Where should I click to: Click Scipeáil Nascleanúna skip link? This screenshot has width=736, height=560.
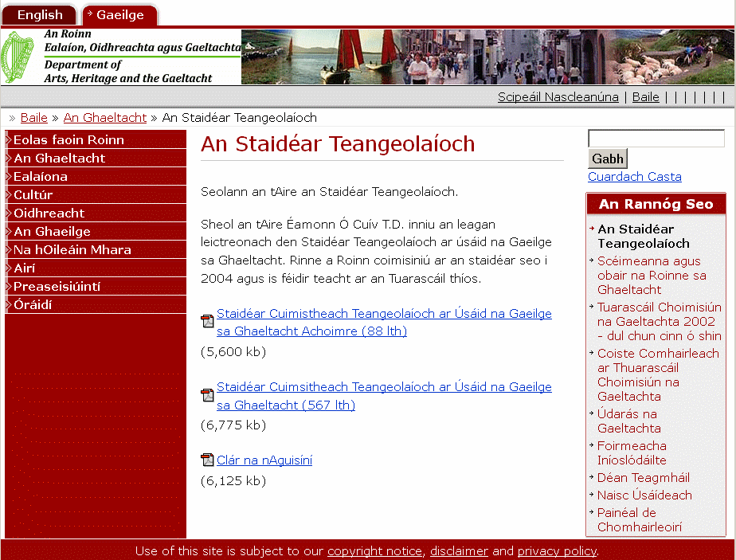(x=558, y=97)
